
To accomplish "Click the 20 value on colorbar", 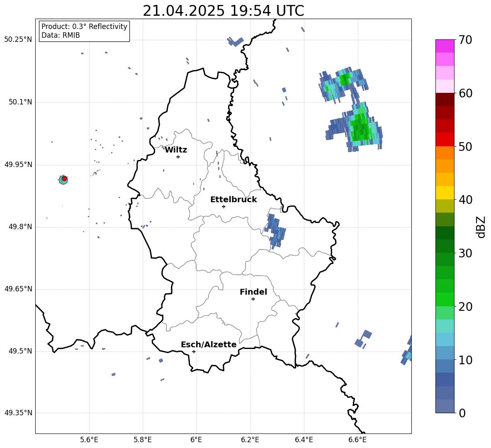I will pyautogui.click(x=465, y=307).
